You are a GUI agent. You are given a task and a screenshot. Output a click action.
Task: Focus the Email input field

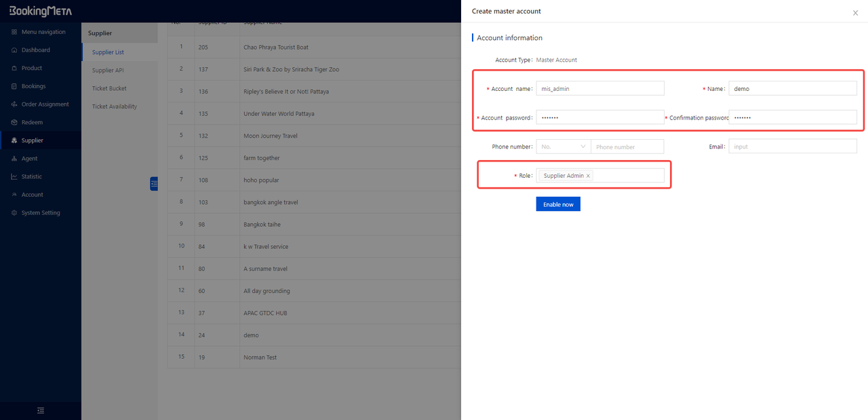pyautogui.click(x=792, y=147)
